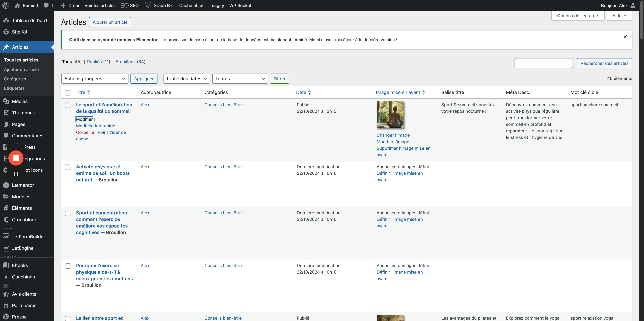Expand Options de l'écran panel
Viewport: 644px width, 321px height.
(578, 16)
